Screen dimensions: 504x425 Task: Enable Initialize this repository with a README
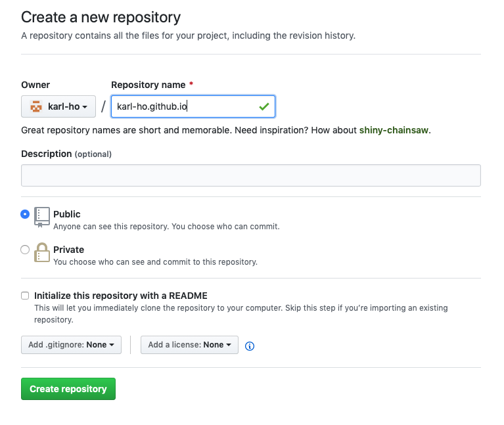25,296
